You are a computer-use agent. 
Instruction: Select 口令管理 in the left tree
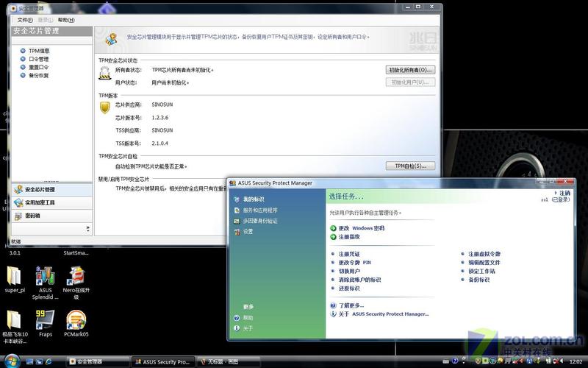[x=39, y=59]
